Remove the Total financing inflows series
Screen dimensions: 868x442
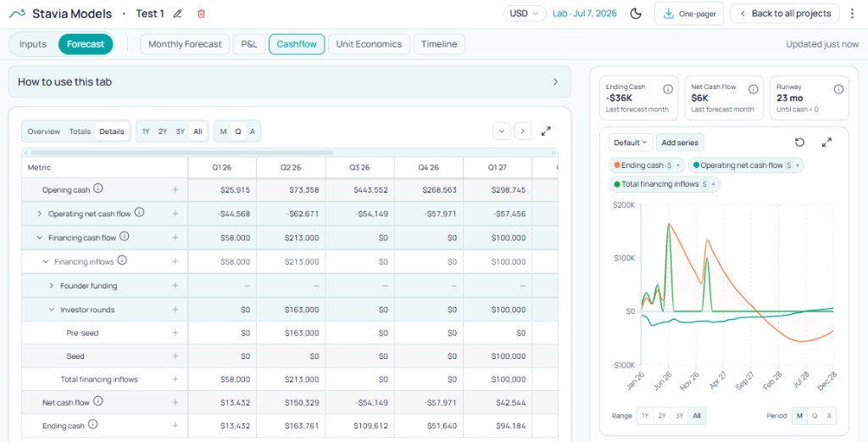[714, 184]
